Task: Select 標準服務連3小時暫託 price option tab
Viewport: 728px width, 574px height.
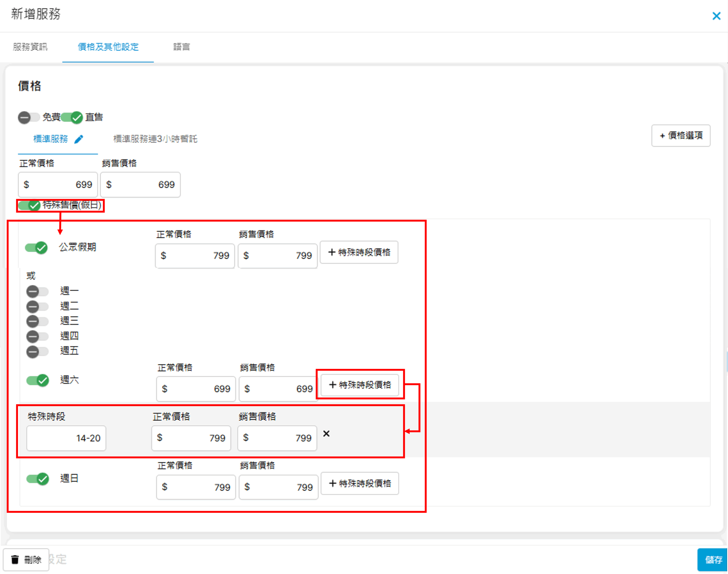Action: tap(155, 139)
